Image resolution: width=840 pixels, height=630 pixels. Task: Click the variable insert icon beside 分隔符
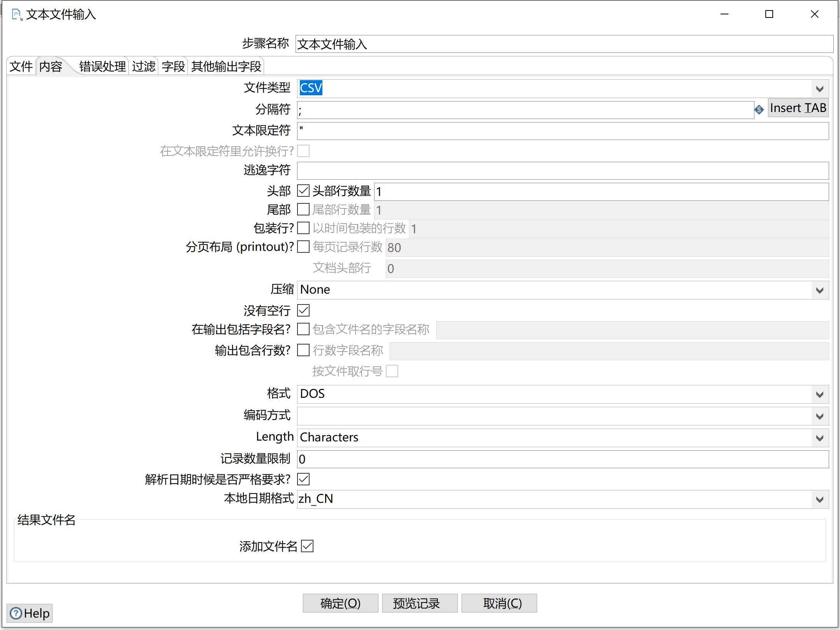759,110
